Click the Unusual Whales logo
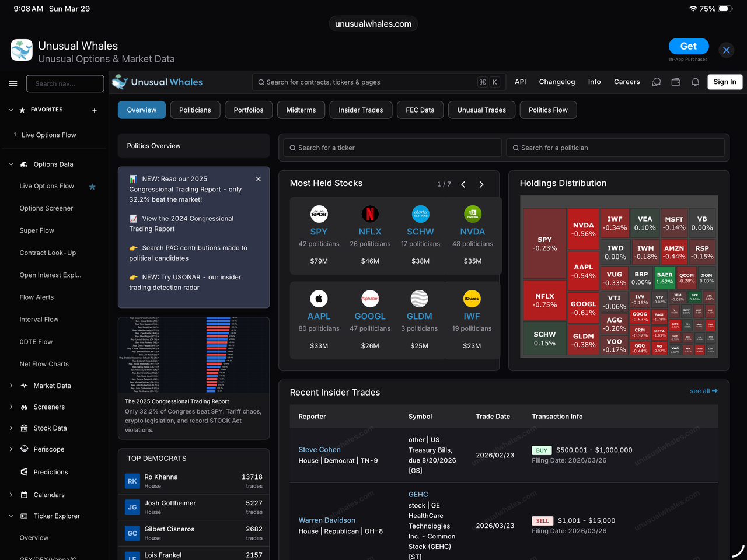 [x=158, y=82]
